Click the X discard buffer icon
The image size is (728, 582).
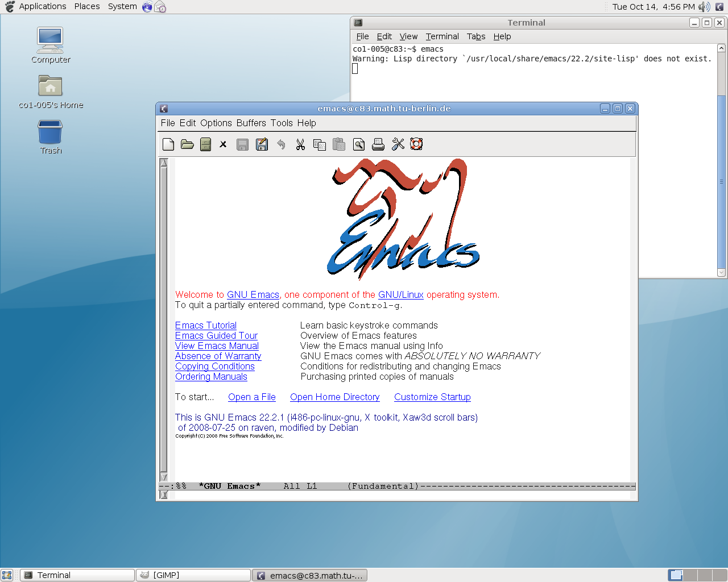point(224,144)
